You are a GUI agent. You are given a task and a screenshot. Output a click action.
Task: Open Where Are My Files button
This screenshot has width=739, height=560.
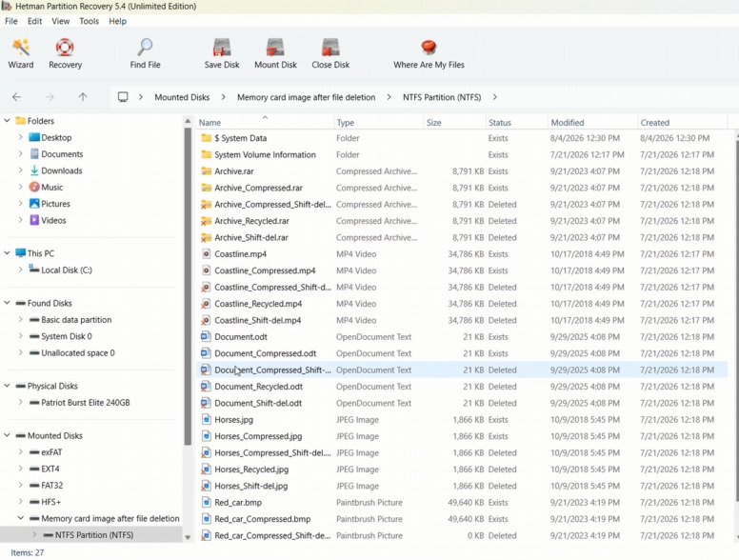click(x=429, y=53)
